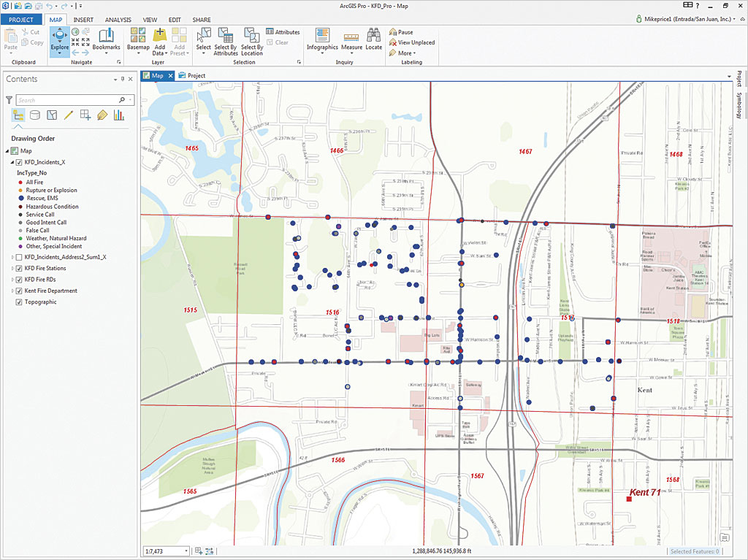This screenshot has width=748, height=560.
Task: Switch Contents to List By Data Source view
Action: [34, 115]
